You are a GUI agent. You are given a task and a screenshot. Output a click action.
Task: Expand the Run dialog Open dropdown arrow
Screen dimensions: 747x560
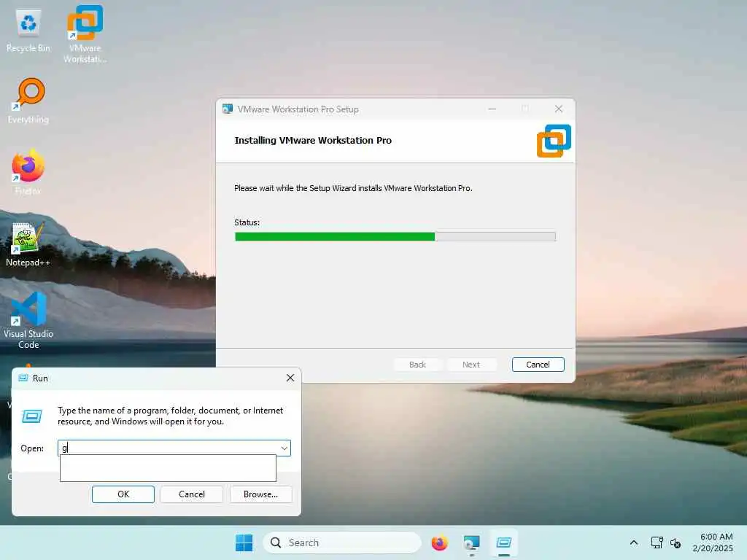[x=284, y=448]
